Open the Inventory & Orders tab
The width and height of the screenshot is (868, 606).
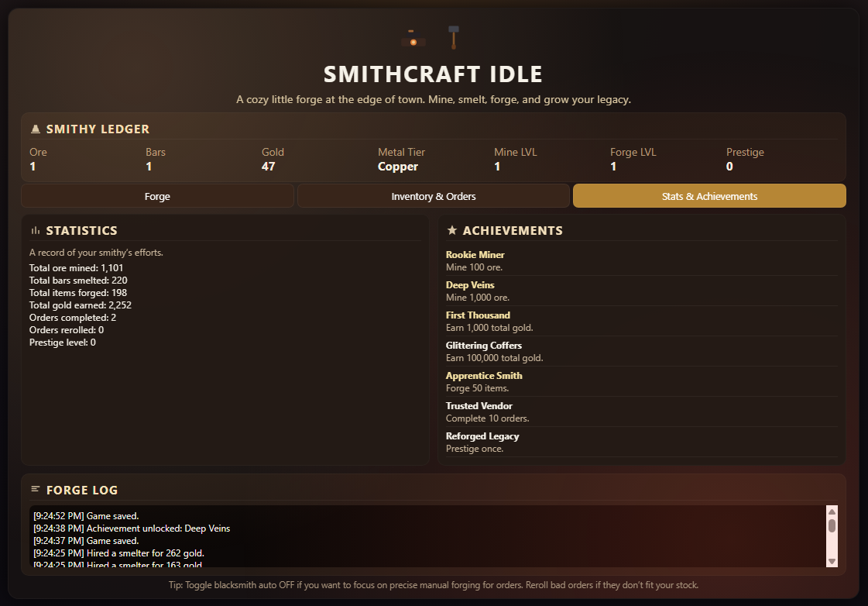pyautogui.click(x=434, y=196)
